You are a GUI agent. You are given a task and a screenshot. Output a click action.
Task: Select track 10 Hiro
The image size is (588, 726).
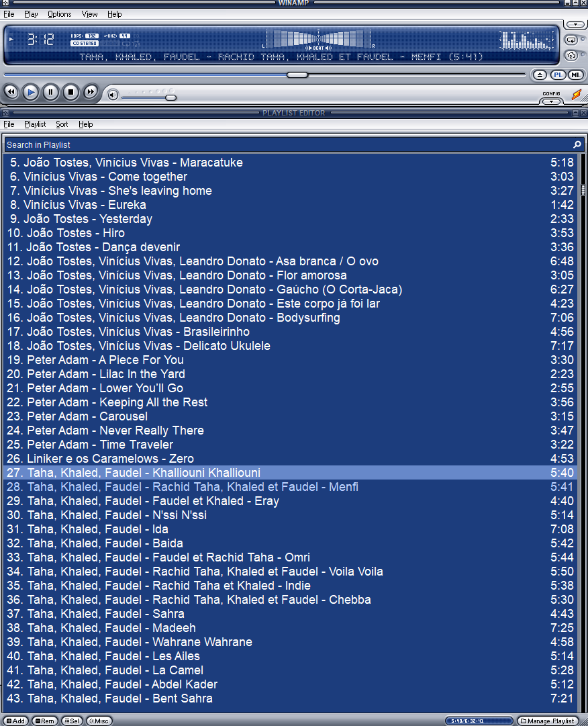(x=290, y=233)
